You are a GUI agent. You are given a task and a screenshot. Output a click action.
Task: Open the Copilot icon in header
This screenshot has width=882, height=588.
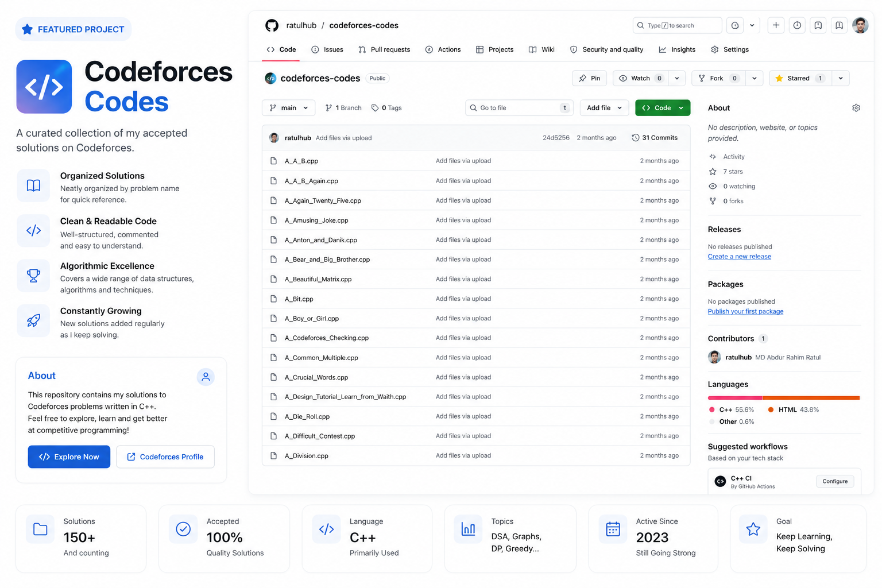coord(735,25)
